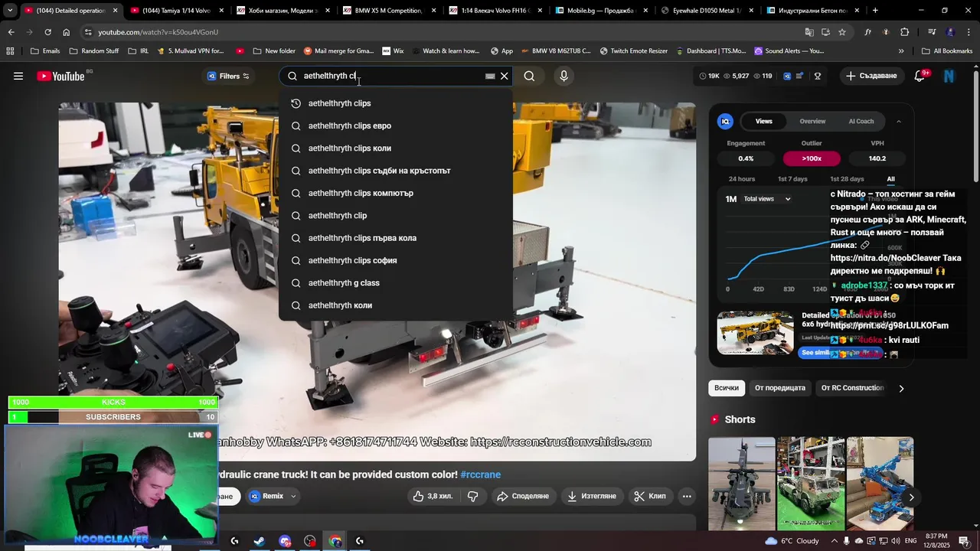Screen dimensions: 980x551
Task: Go to the YouTube home logo
Action: (x=60, y=76)
